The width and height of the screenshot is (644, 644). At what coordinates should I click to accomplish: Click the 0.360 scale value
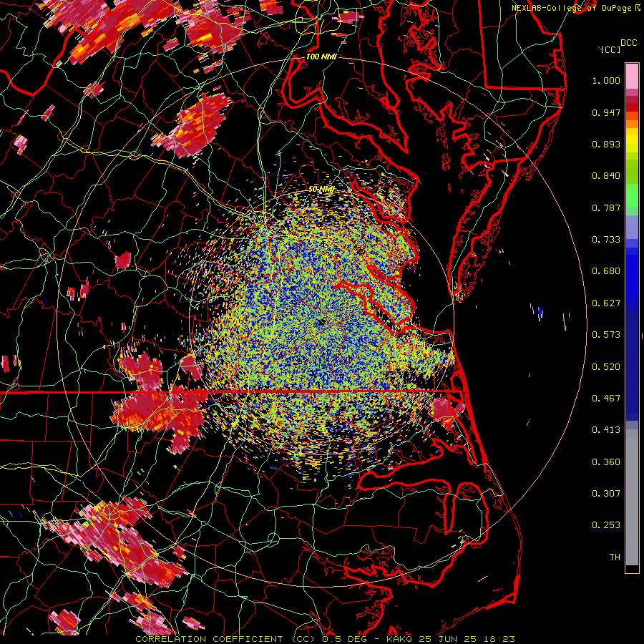606,462
